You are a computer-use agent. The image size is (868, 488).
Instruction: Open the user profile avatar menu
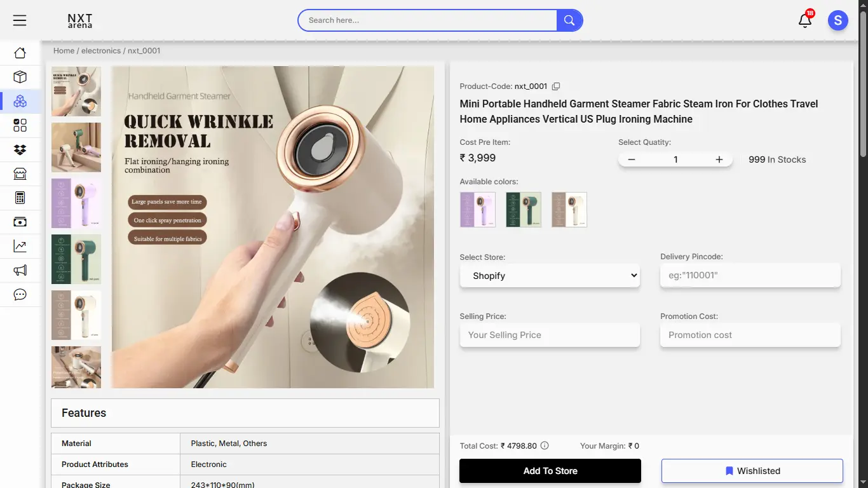tap(837, 20)
